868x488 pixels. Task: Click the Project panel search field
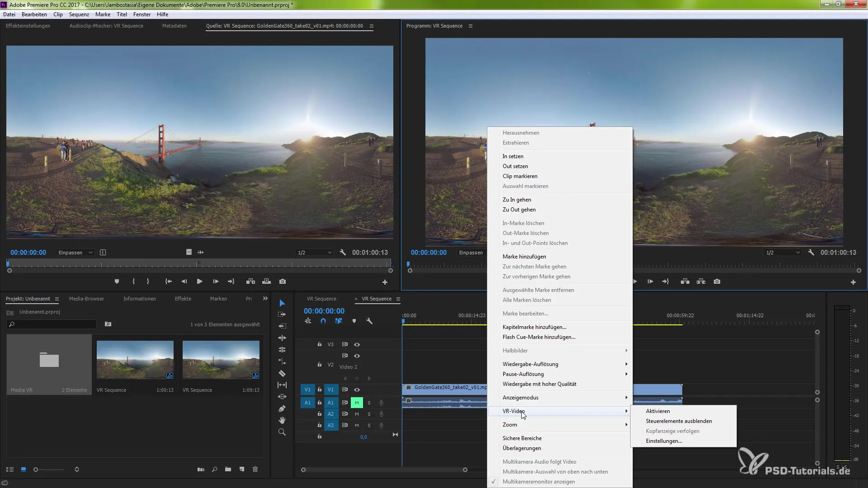click(x=52, y=324)
